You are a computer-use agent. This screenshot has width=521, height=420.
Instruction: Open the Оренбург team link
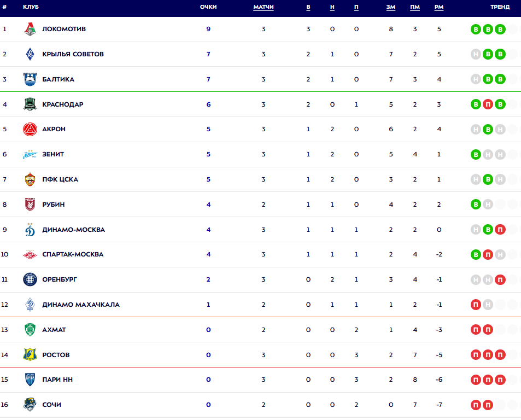[x=60, y=279]
